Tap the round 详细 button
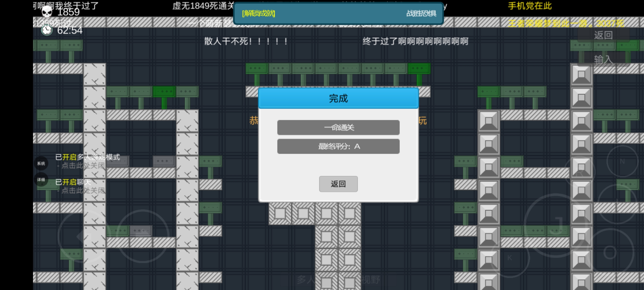This screenshot has height=290, width=644. pos(41,180)
